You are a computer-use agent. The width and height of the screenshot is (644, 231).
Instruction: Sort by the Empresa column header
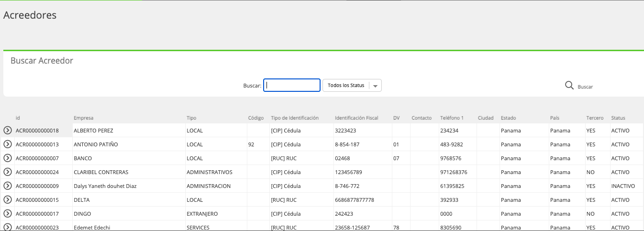click(x=83, y=118)
